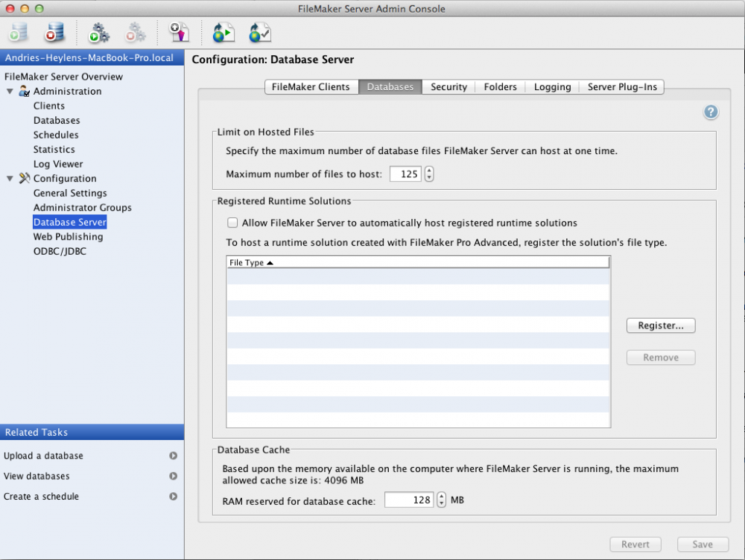Collapse the Administration sidebar section
745x560 pixels.
click(9, 91)
